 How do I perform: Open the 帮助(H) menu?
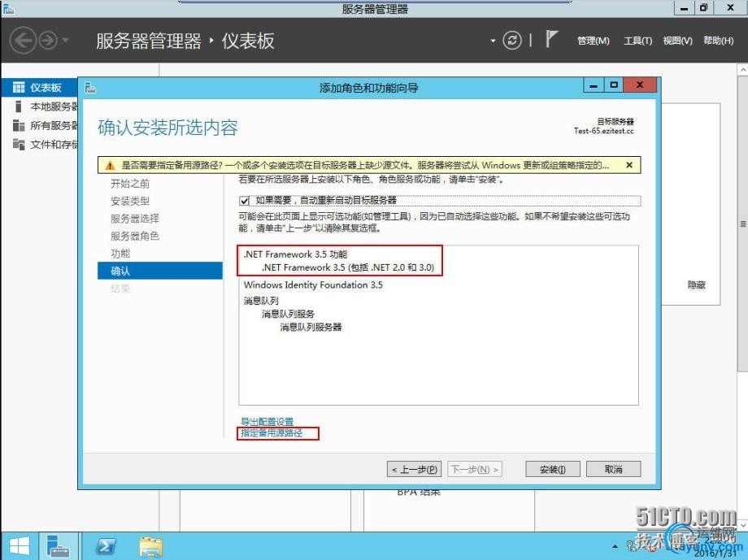click(x=718, y=41)
